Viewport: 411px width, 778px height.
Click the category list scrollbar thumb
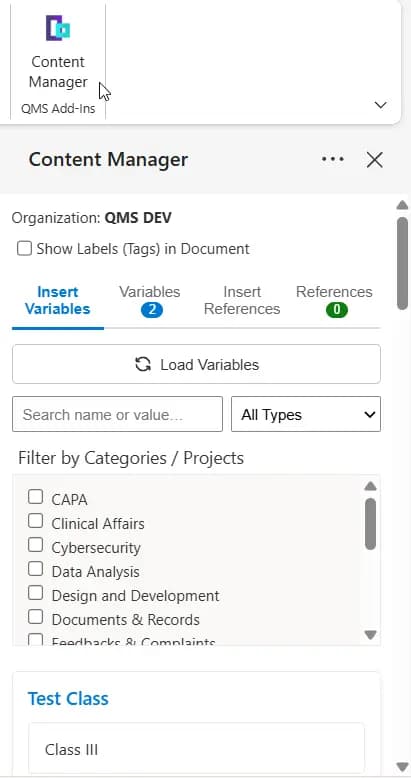pyautogui.click(x=370, y=523)
